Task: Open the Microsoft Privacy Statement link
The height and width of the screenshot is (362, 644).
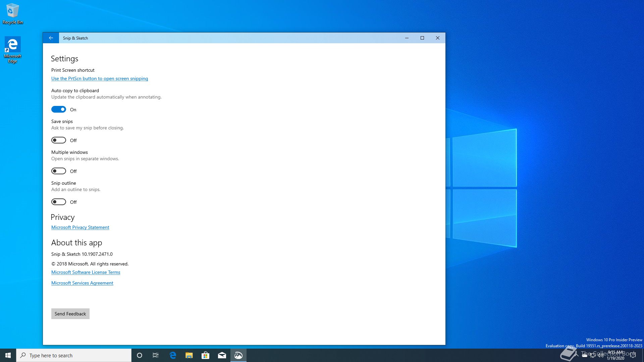Action: pyautogui.click(x=80, y=227)
